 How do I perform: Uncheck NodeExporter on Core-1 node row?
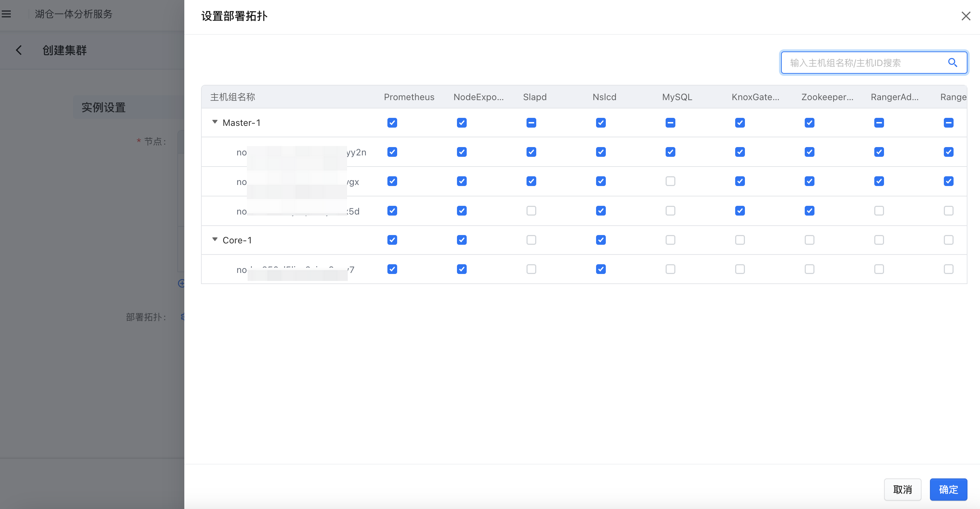462,269
